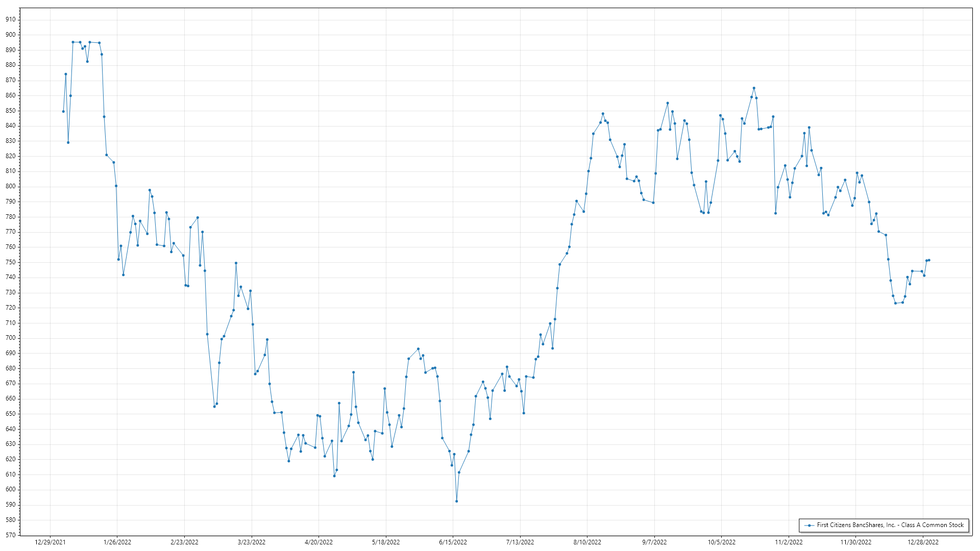
Task: Click the 12/28/2022 x-axis date label
Action: pos(923,542)
